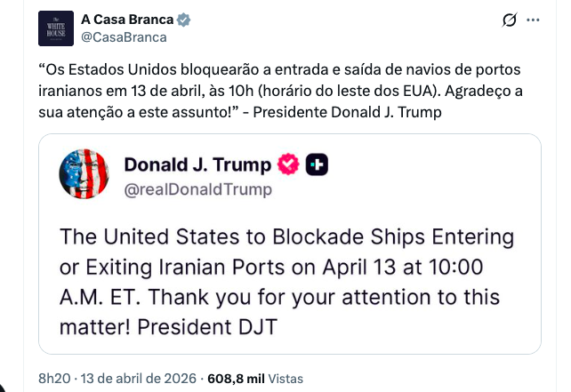Click the gray verified badge beside A Casa Branca
The width and height of the screenshot is (571, 392).
point(184,20)
